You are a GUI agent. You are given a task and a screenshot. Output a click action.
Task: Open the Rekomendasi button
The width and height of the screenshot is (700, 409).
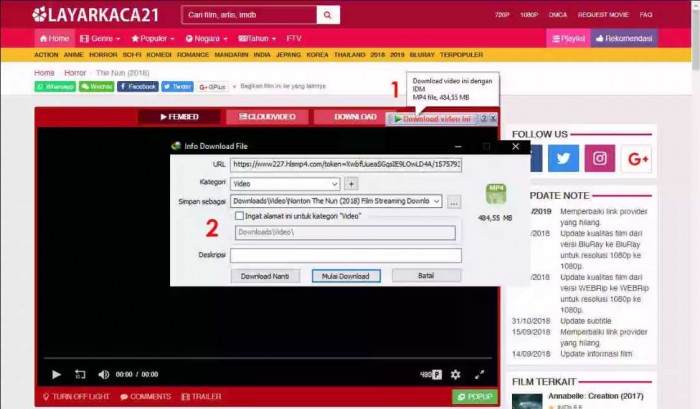pyautogui.click(x=624, y=38)
